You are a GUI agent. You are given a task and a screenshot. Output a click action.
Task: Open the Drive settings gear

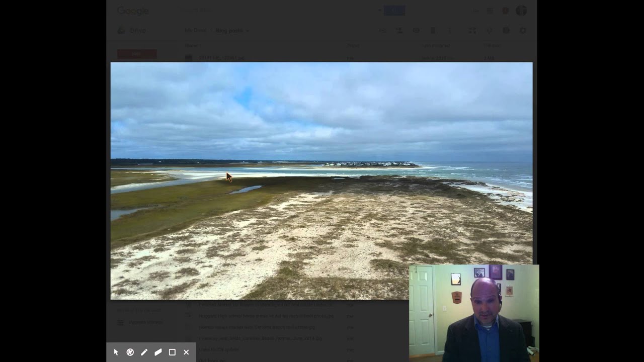tap(523, 31)
